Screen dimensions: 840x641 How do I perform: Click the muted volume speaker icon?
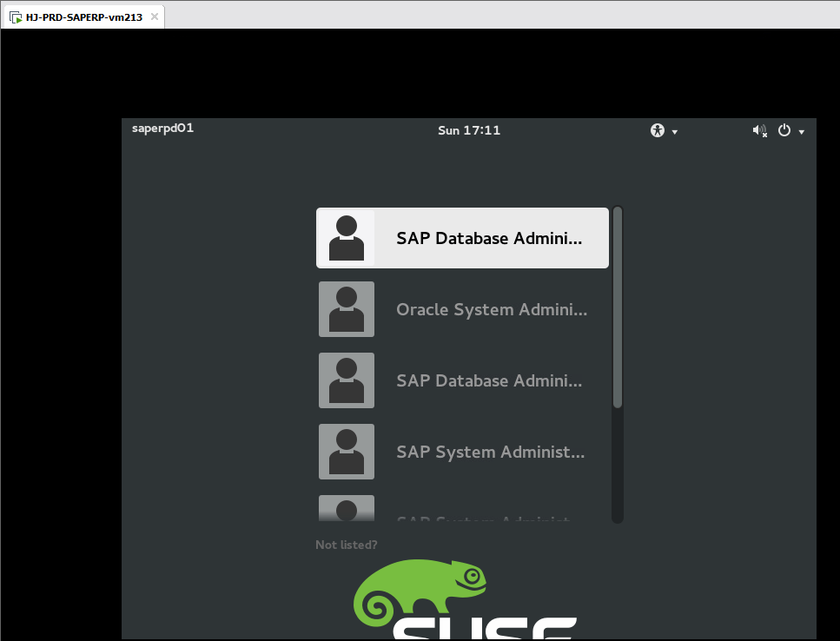759,130
